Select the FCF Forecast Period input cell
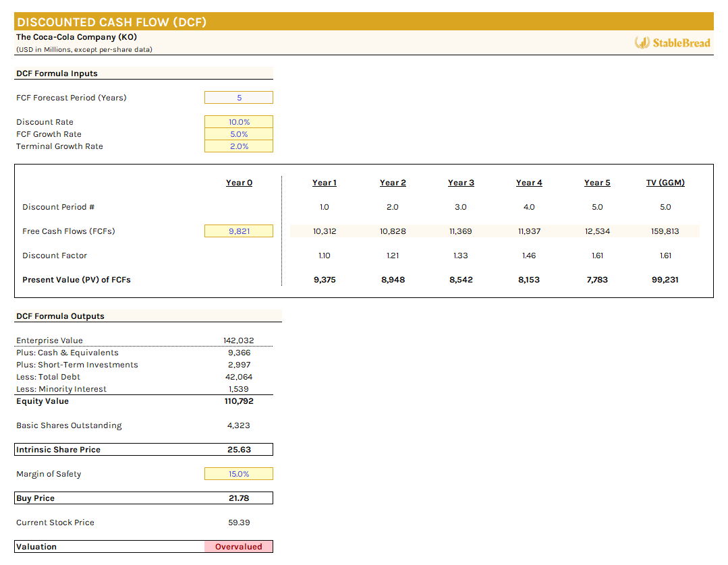This screenshot has height=565, width=728. point(238,97)
